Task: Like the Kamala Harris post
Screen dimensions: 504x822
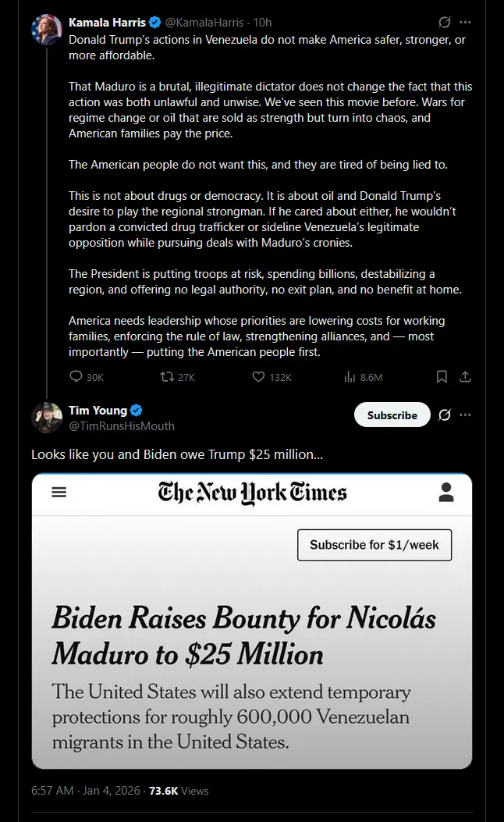Action: 259,377
